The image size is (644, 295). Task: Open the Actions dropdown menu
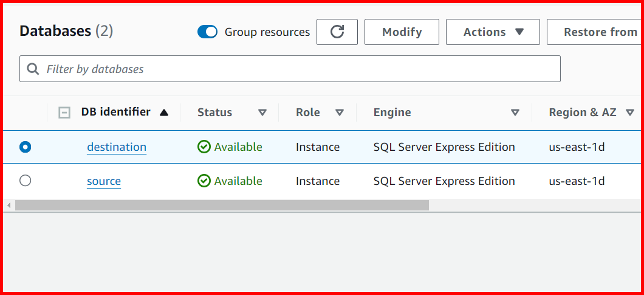click(x=493, y=32)
